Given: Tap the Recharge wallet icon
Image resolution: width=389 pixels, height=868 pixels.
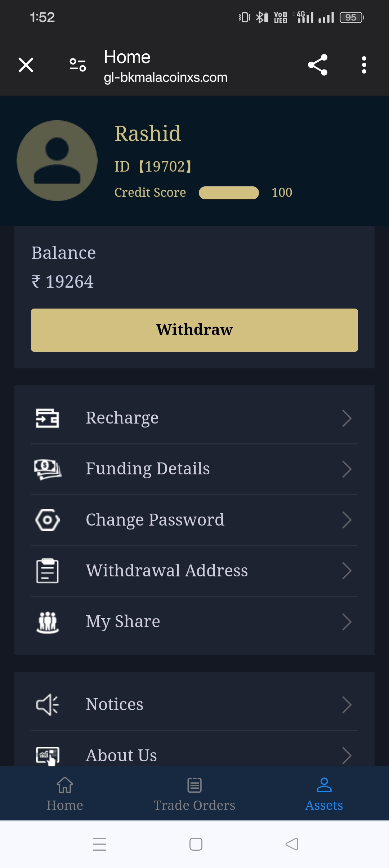Looking at the screenshot, I should point(47,418).
